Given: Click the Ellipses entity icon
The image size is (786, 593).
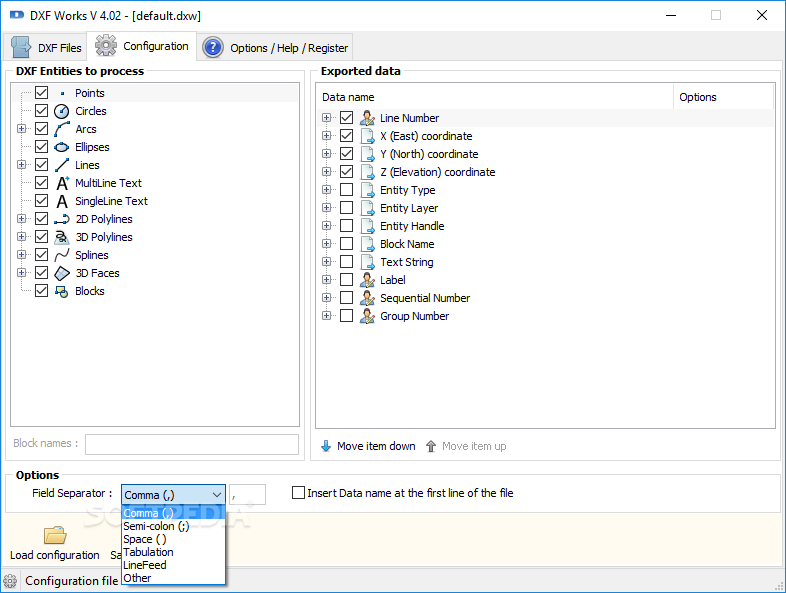Looking at the screenshot, I should pyautogui.click(x=61, y=147).
